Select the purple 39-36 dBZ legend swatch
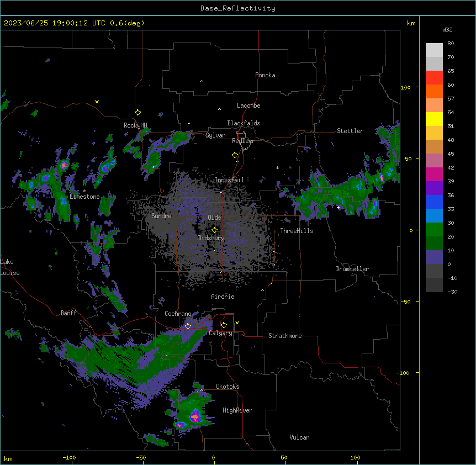This screenshot has width=476, height=465. [x=434, y=188]
